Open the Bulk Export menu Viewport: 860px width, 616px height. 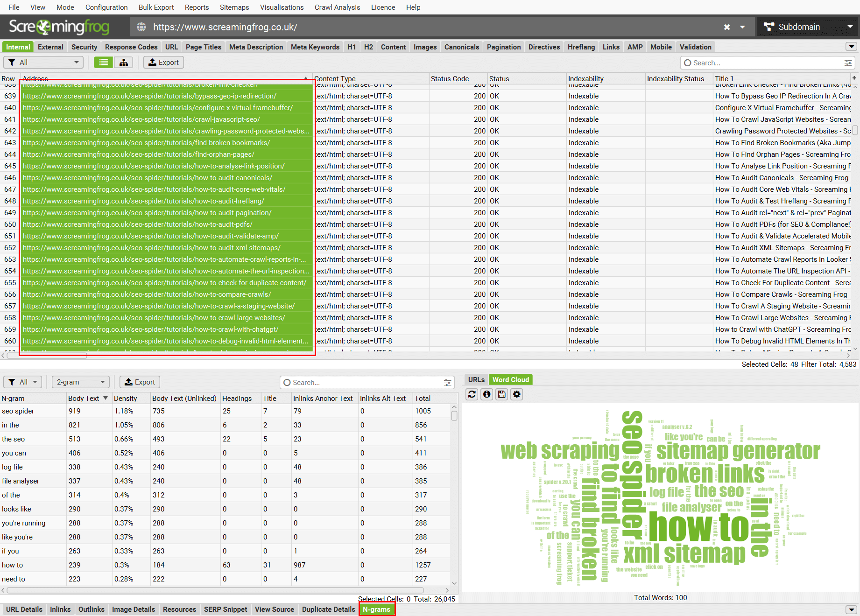(x=156, y=7)
